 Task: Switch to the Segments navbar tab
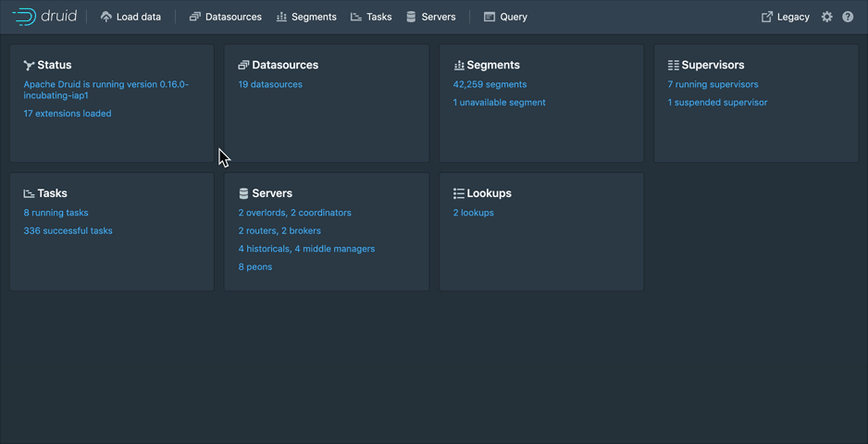pyautogui.click(x=306, y=17)
